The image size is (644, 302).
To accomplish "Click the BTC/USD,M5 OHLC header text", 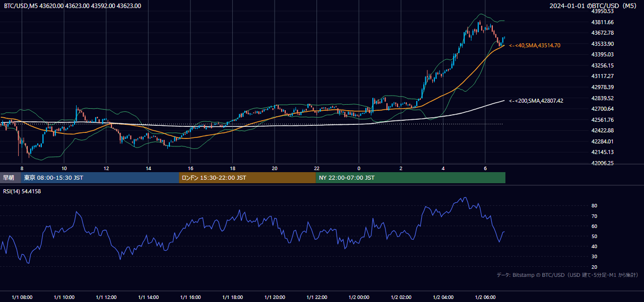I will coord(73,6).
